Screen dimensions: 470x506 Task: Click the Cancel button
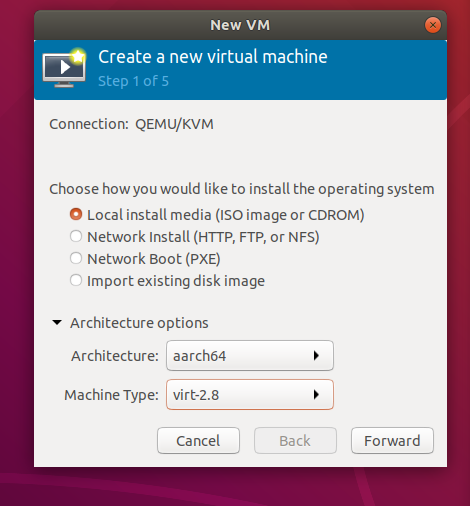pos(198,441)
